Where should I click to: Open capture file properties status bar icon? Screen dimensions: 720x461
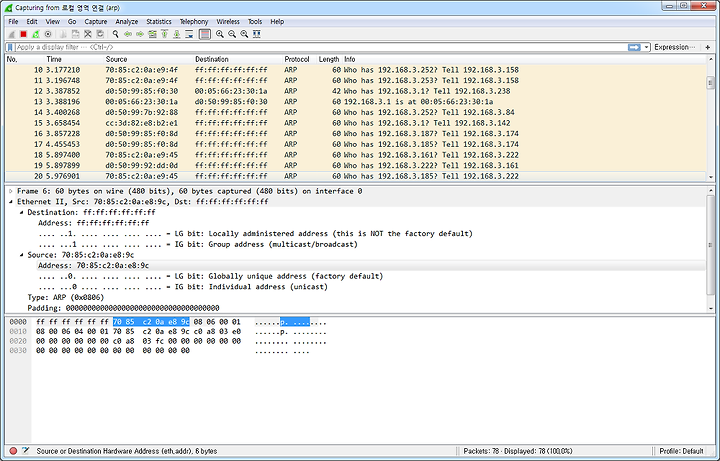click(x=26, y=451)
